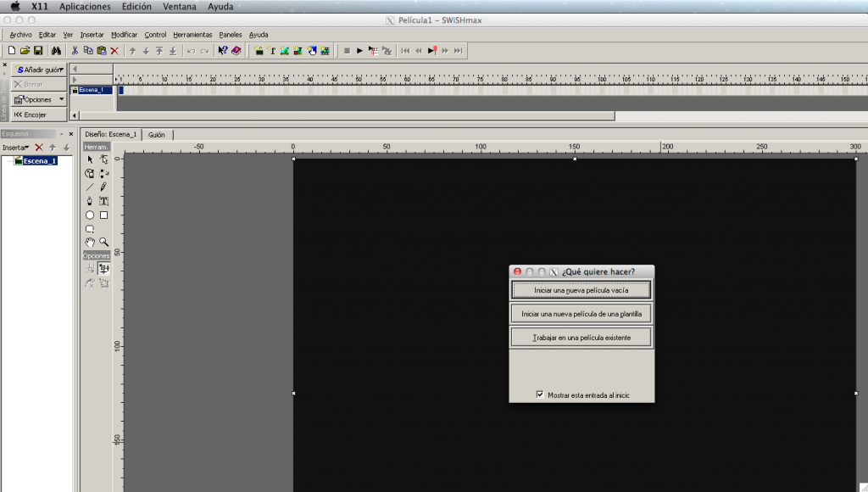Select the Bezier pen nib tool

point(90,201)
